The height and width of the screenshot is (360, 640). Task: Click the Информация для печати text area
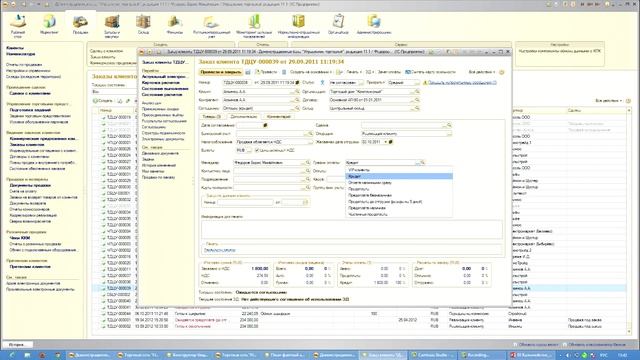tap(351, 229)
